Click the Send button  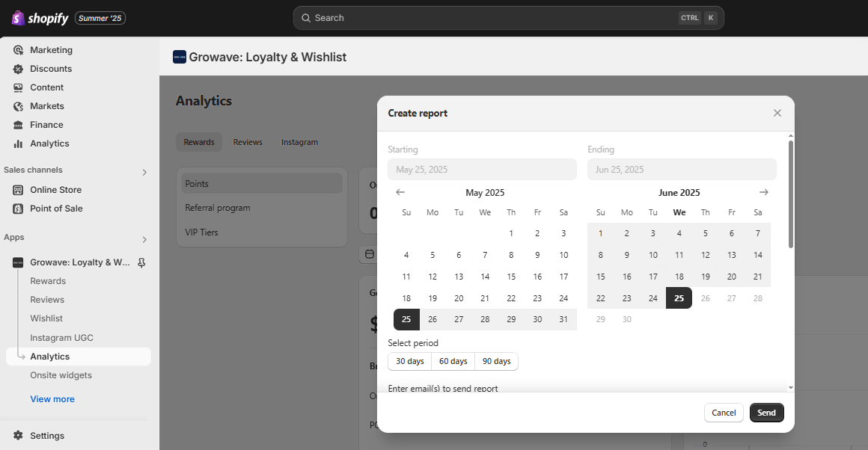pos(767,413)
